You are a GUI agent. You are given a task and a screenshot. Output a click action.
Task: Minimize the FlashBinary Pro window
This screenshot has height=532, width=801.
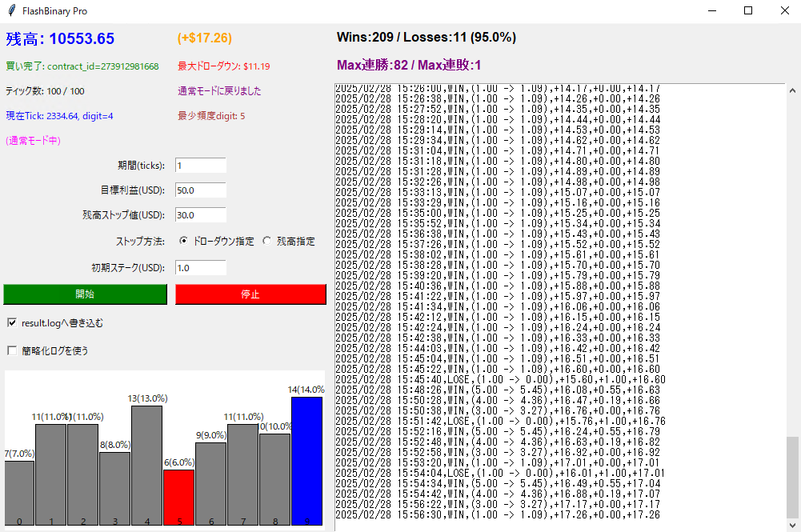click(711, 11)
